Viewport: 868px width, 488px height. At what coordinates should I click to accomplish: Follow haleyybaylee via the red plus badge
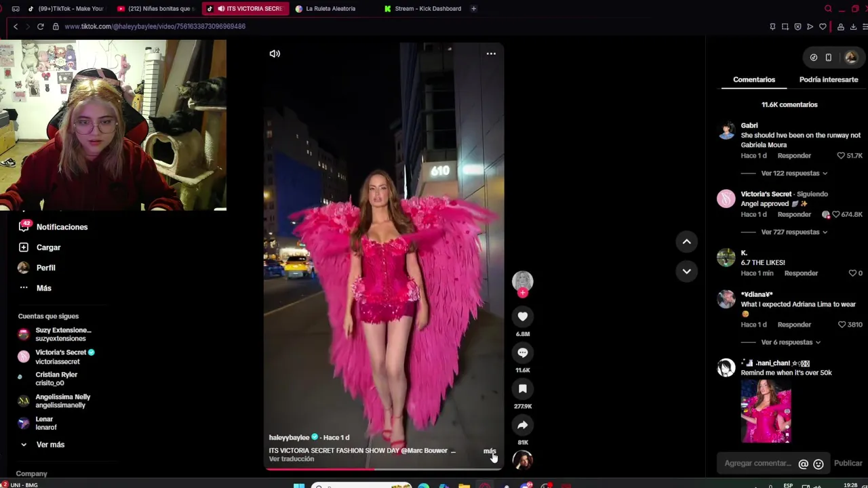pos(522,293)
